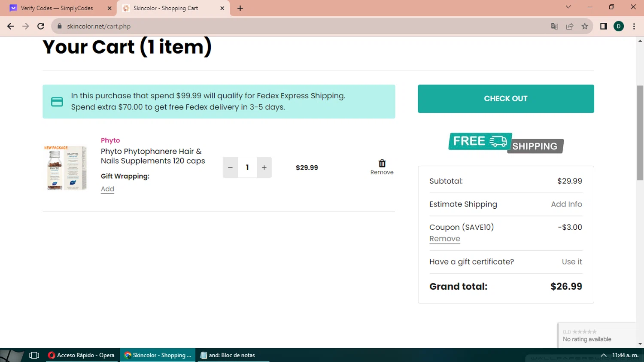Click the Free Shipping banner
The height and width of the screenshot is (362, 644).
pos(506,143)
